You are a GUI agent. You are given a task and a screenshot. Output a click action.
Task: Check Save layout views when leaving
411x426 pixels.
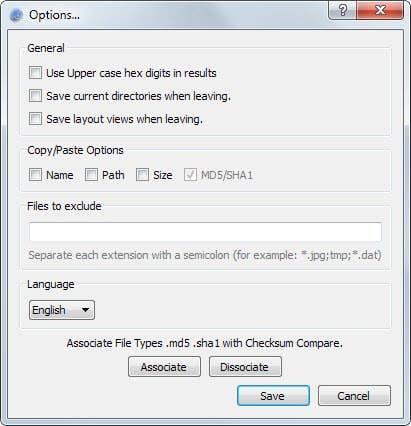(x=35, y=119)
